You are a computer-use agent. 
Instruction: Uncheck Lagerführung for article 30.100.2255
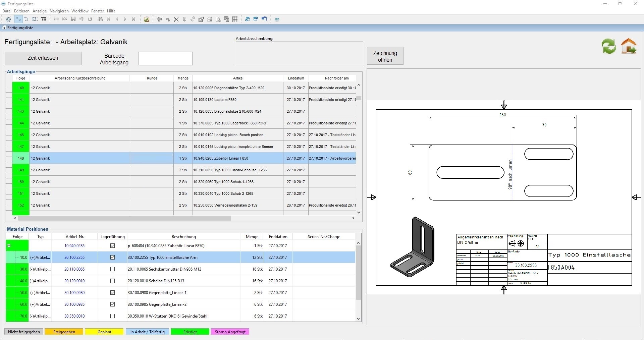pyautogui.click(x=112, y=258)
